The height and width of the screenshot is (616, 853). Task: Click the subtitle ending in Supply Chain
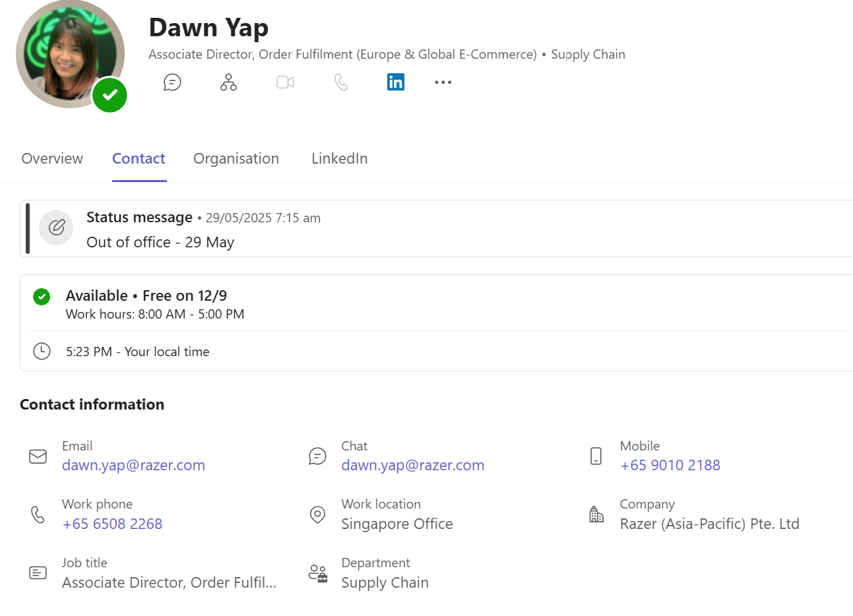pos(387,55)
